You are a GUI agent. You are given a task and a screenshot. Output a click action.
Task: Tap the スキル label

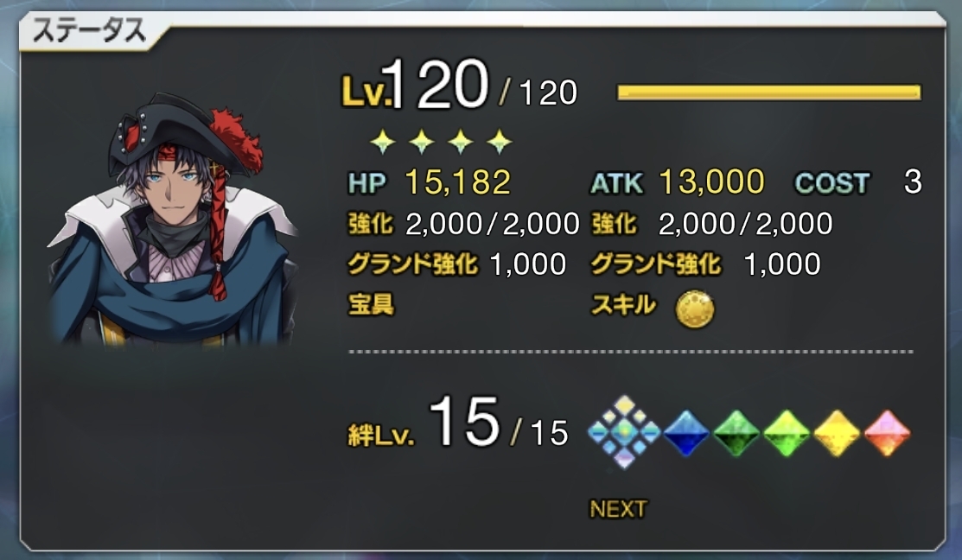pyautogui.click(x=623, y=304)
